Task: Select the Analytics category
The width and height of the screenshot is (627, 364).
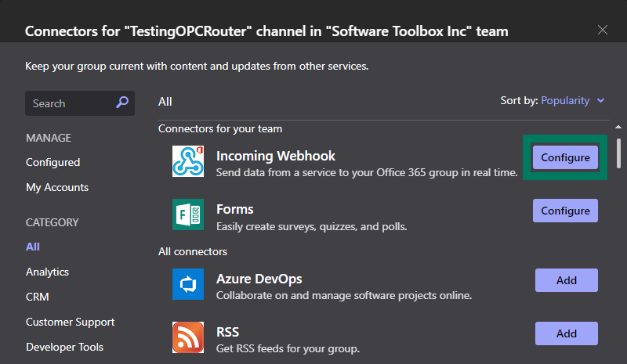Action: [x=47, y=272]
